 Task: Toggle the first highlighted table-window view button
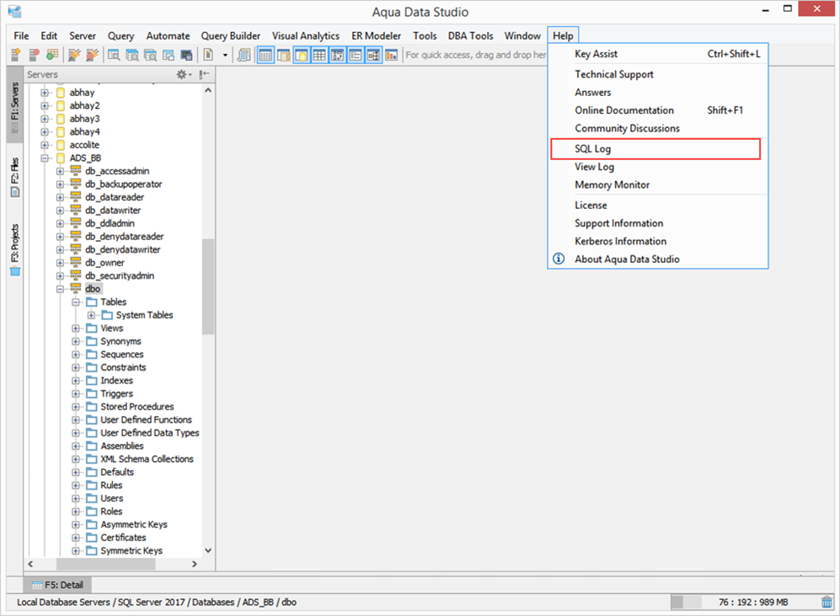[x=265, y=55]
